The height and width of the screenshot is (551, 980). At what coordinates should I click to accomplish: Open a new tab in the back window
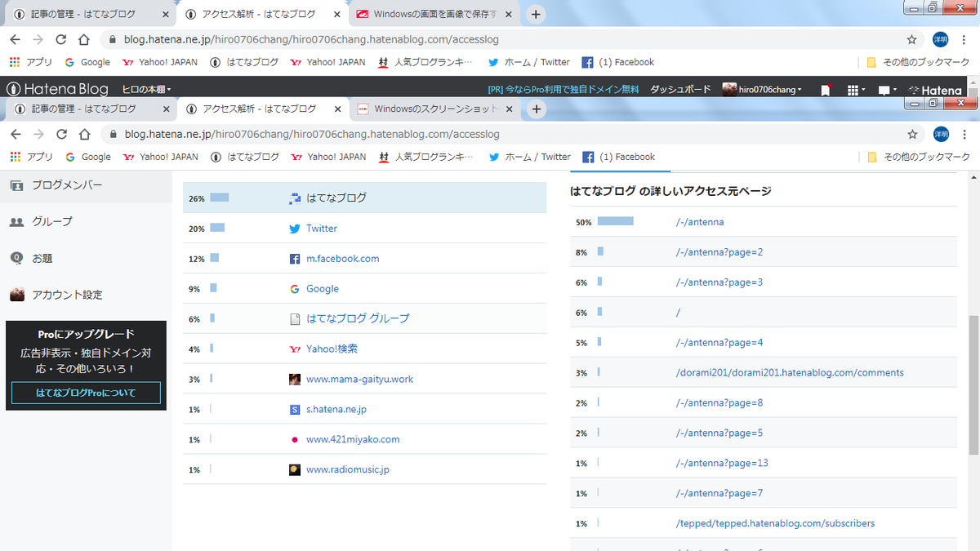pos(536,14)
